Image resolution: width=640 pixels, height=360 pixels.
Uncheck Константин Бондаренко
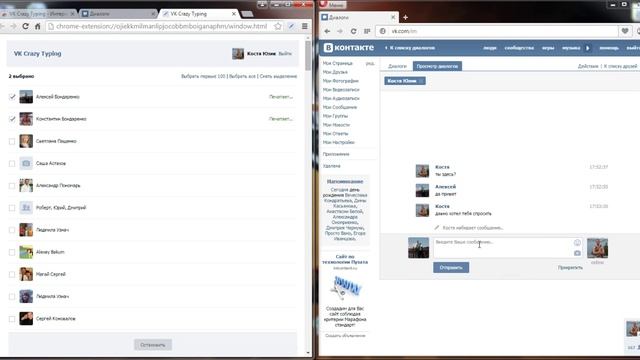(x=12, y=119)
